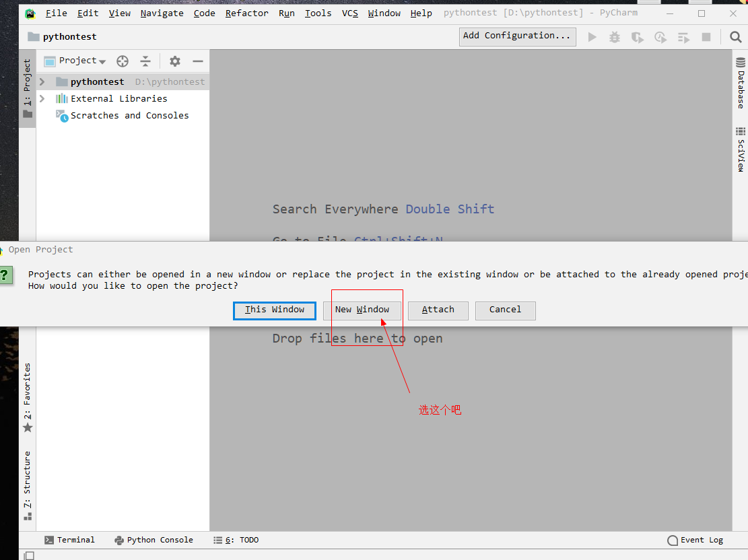Click the Scratches and Consoles icon
This screenshot has height=560, width=748.
pyautogui.click(x=62, y=116)
